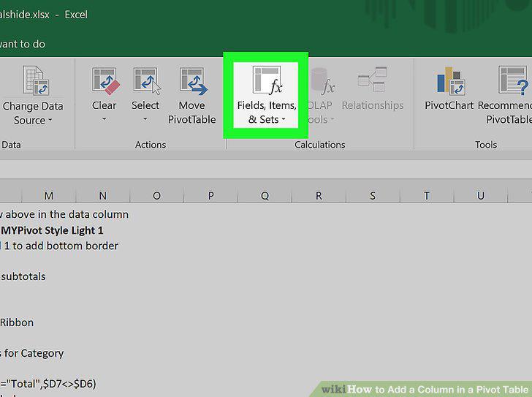Screen dimensions: 532x397
Task: Expand the Clear dropdown arrow
Action: click(x=104, y=119)
